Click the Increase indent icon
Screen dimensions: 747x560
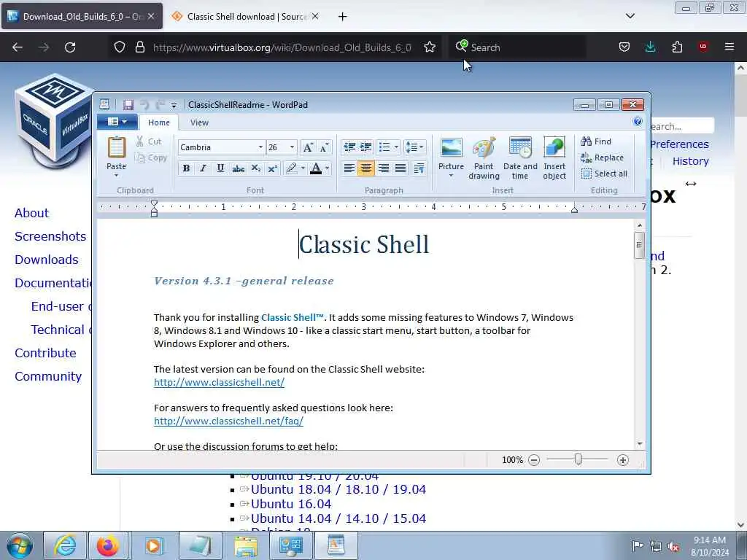pyautogui.click(x=365, y=147)
